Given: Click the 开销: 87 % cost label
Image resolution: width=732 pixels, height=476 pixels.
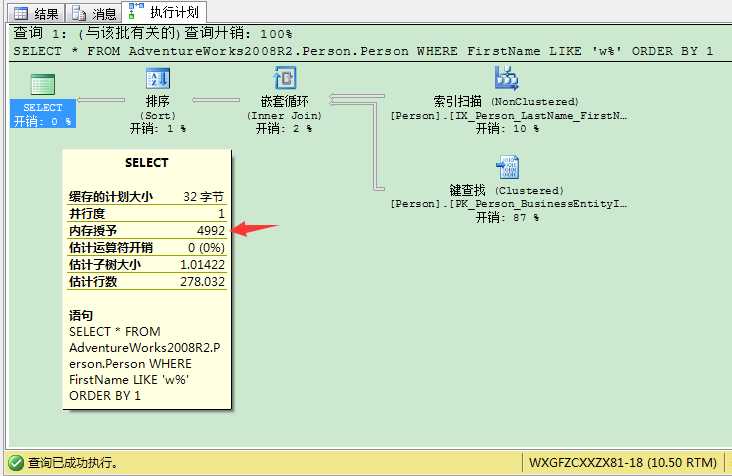Looking at the screenshot, I should [507, 217].
